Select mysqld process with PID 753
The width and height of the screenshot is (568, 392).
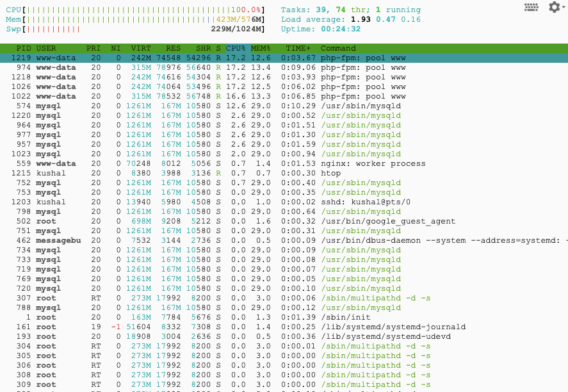point(284,192)
